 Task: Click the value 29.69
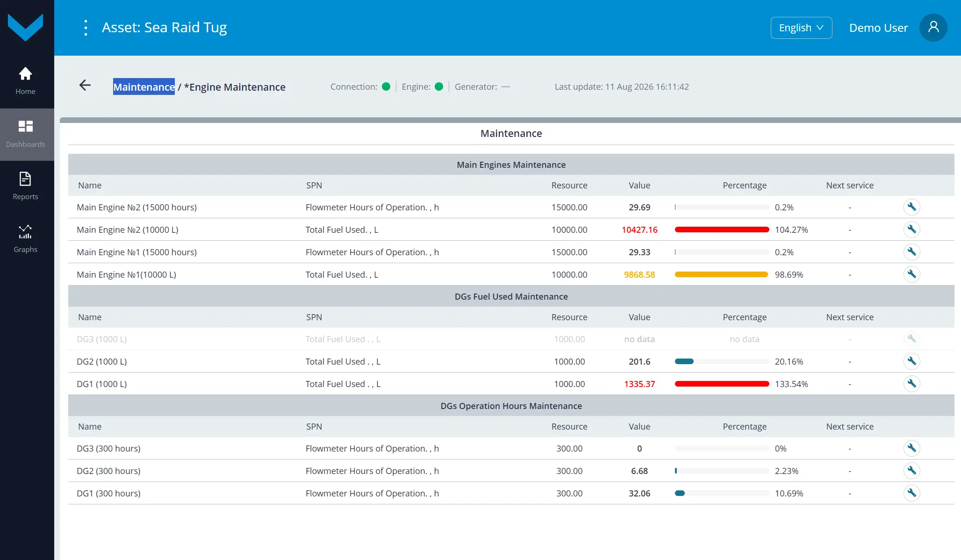pyautogui.click(x=639, y=207)
